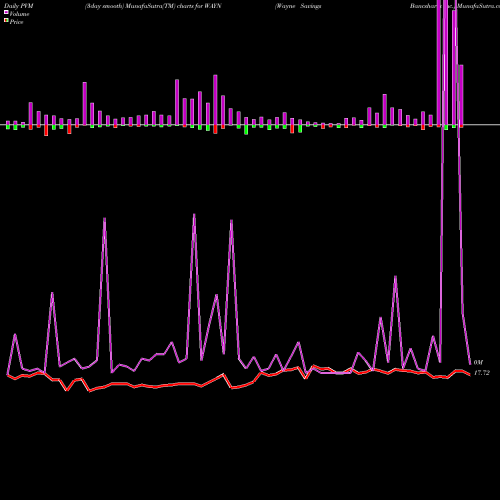The width and height of the screenshot is (500, 500).
Task: Select the 'Daily PVM' title text
Action: click(x=19, y=6)
